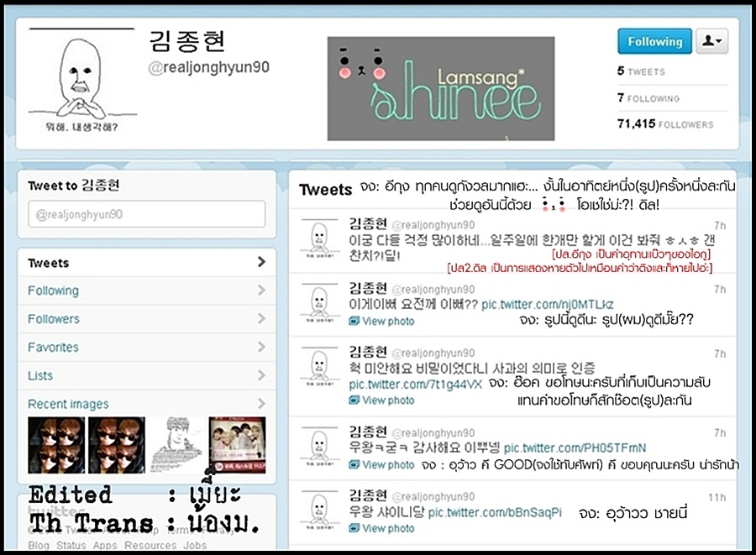Open the Jobs footer link
Image resolution: width=756 pixels, height=555 pixels.
[x=195, y=546]
